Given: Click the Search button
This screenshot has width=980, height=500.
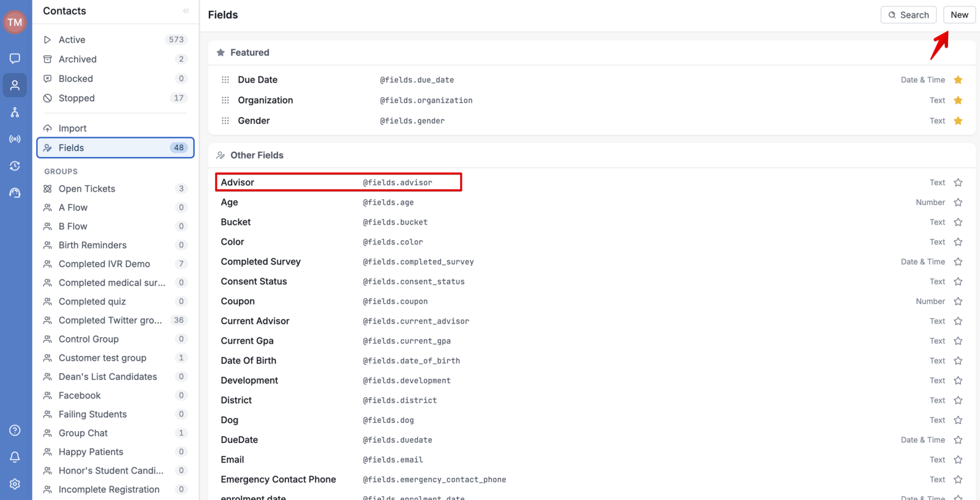Looking at the screenshot, I should 908,15.
